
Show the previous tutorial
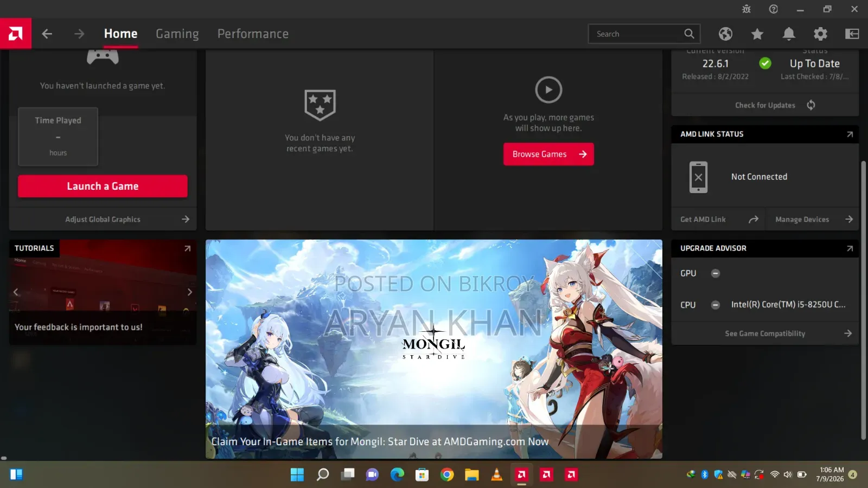(16, 292)
